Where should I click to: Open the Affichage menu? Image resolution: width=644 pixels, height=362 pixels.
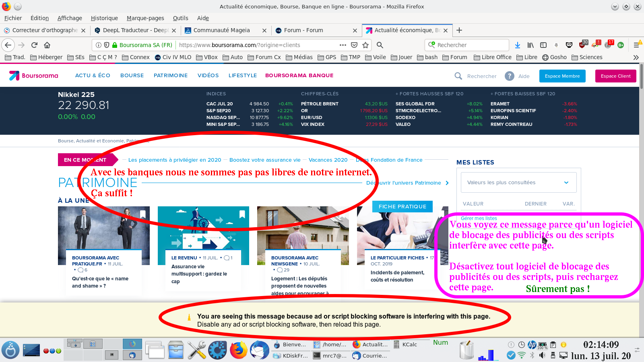pyautogui.click(x=70, y=18)
